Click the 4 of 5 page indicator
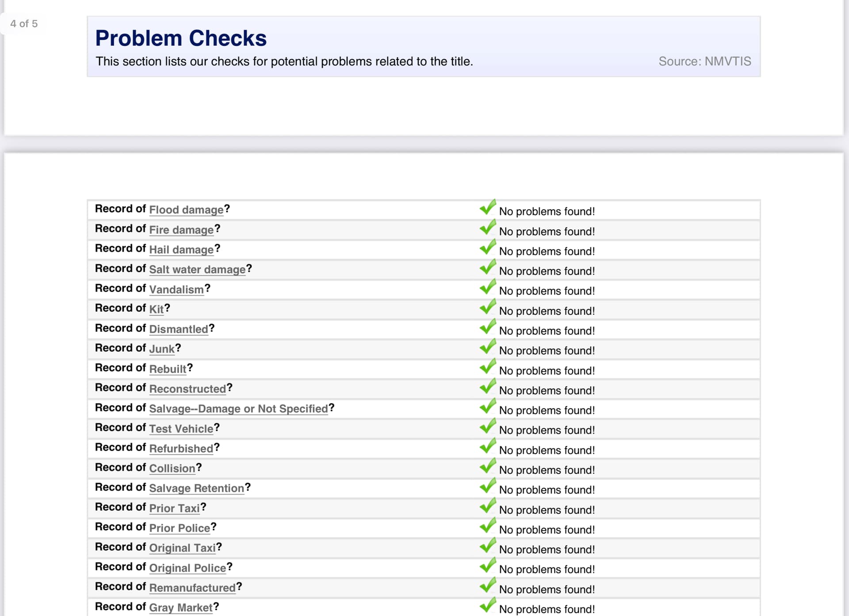Screen dimensions: 849x616 click(x=24, y=24)
